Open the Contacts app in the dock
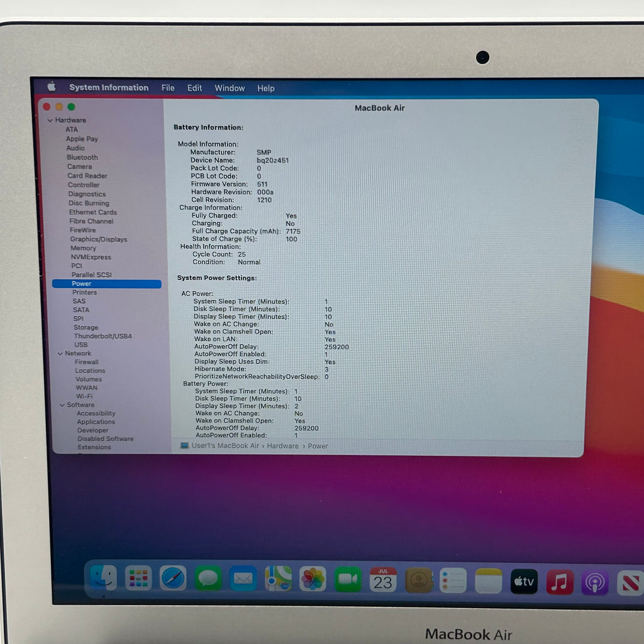This screenshot has width=644, height=644. [418, 580]
